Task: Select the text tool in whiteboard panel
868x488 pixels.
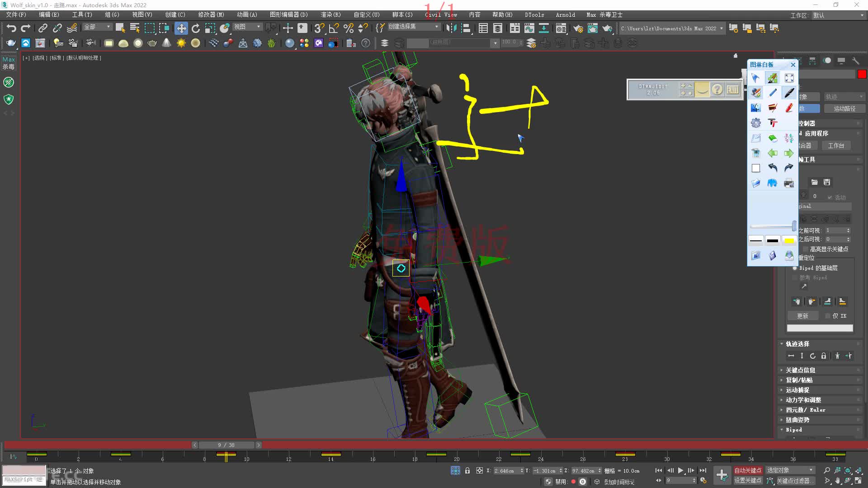Action: (773, 122)
